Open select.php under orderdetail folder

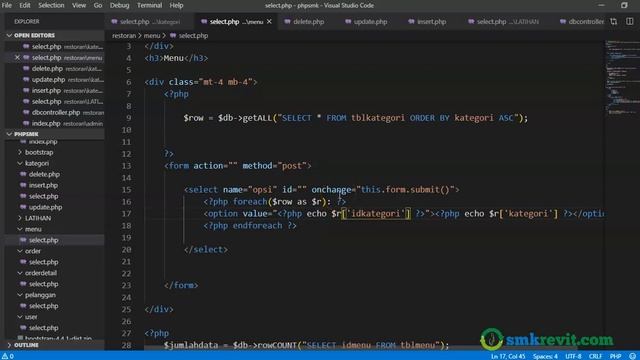(43, 284)
